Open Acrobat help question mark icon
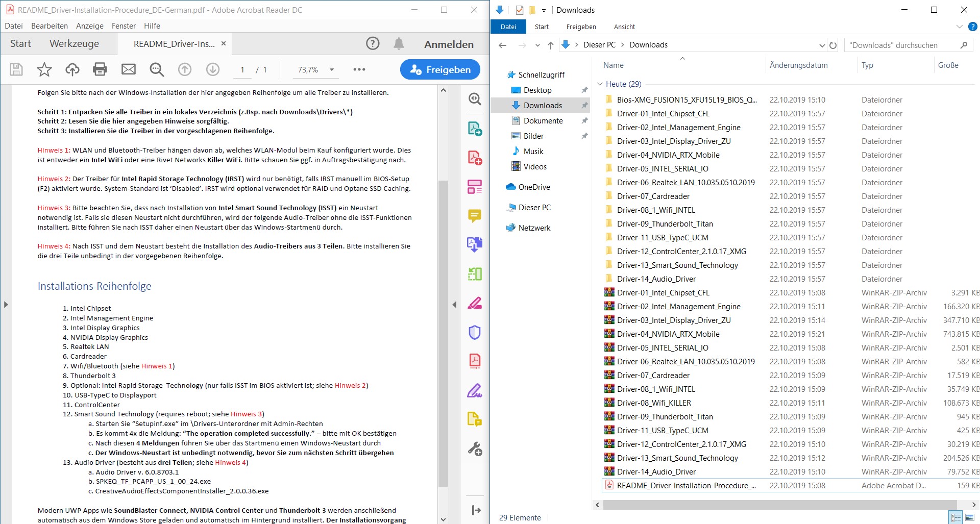980x524 pixels. pyautogui.click(x=373, y=43)
